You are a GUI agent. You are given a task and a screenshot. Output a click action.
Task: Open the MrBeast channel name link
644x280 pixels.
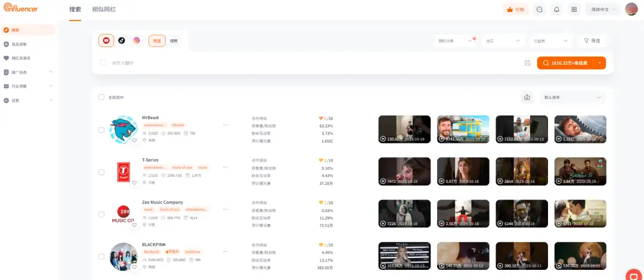click(x=150, y=117)
